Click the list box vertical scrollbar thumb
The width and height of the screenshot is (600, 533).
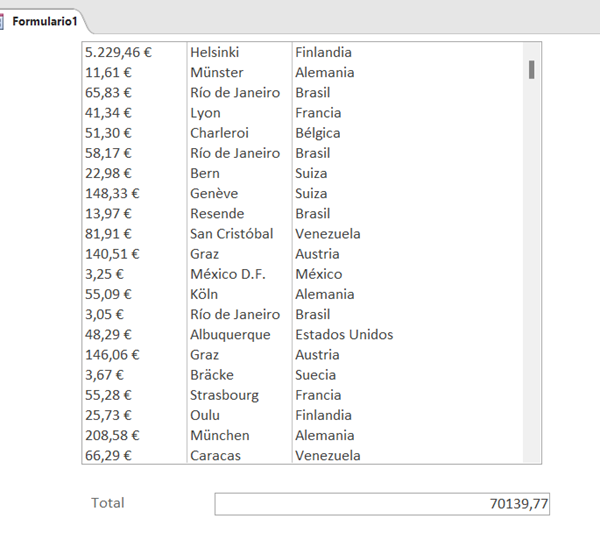tap(531, 69)
